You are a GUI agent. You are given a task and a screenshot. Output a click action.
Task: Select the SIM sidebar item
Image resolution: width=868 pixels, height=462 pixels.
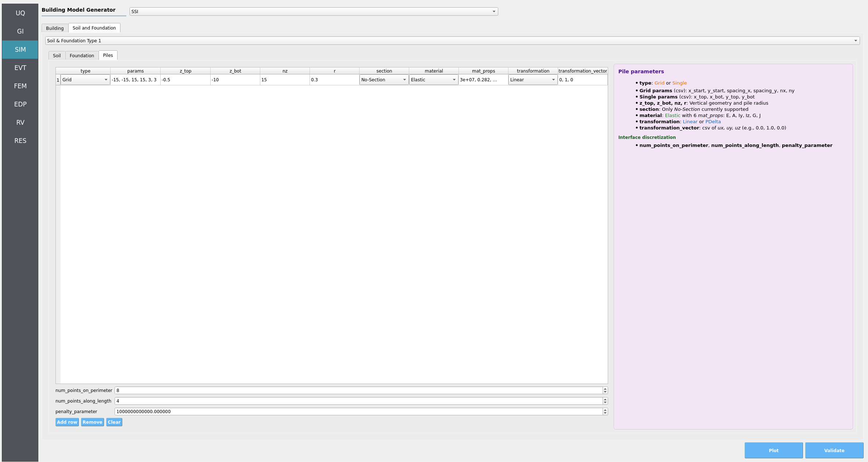pyautogui.click(x=20, y=50)
